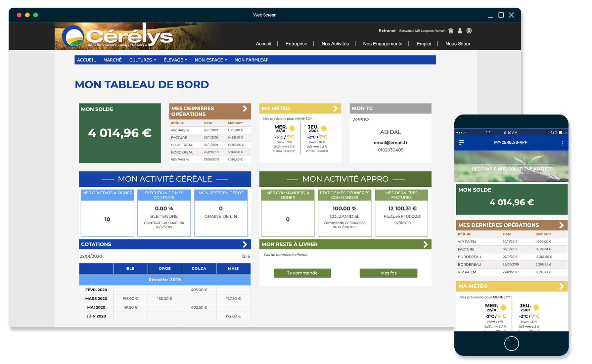Click the home icon in Extranet header
Screen dimensions: 592x364
tap(451, 31)
